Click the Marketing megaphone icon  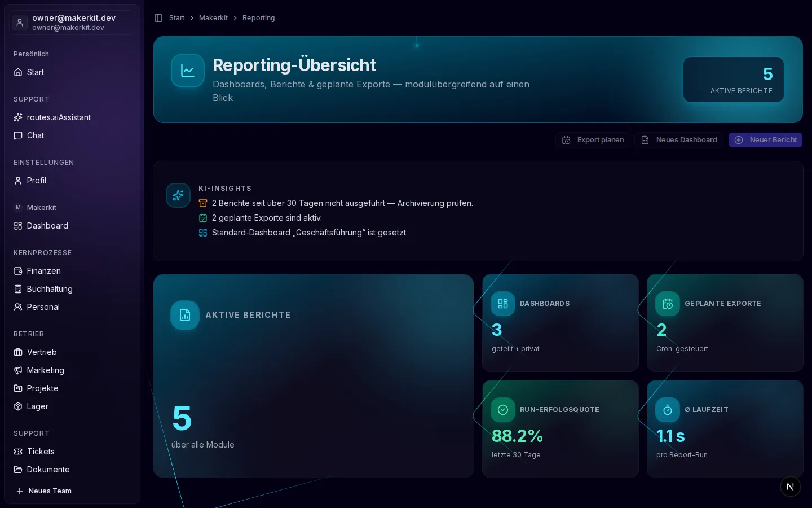click(x=18, y=370)
